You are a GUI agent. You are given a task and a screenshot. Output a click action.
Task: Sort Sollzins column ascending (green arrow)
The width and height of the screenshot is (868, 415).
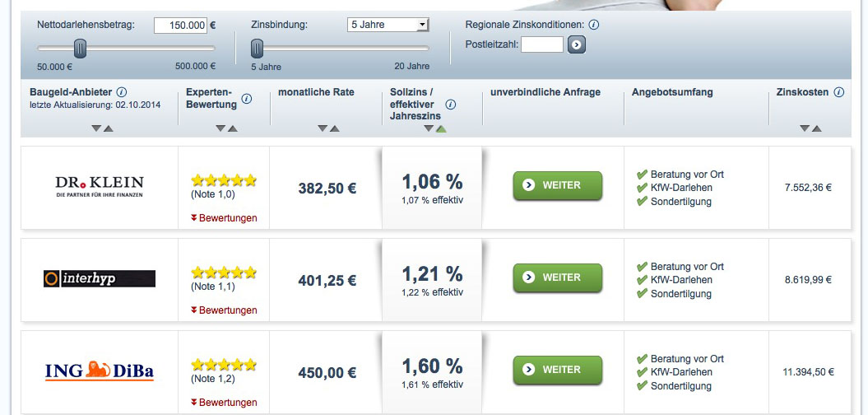[x=441, y=128]
